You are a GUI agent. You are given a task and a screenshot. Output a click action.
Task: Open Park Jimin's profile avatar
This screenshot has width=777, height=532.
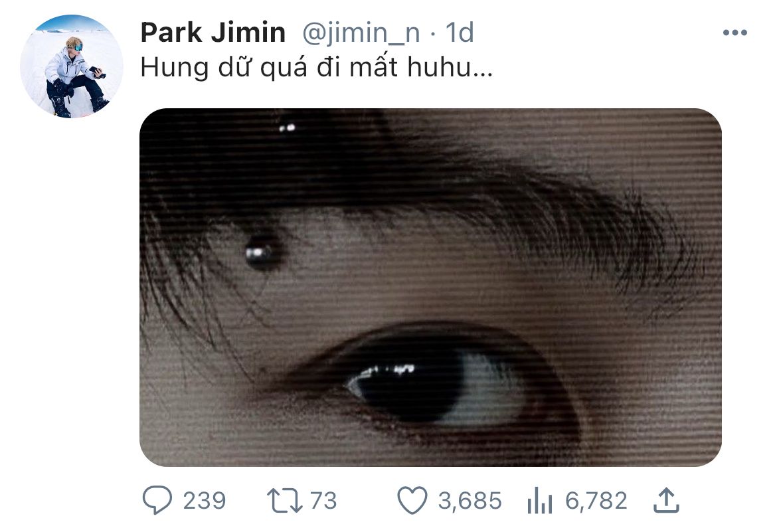72,66
